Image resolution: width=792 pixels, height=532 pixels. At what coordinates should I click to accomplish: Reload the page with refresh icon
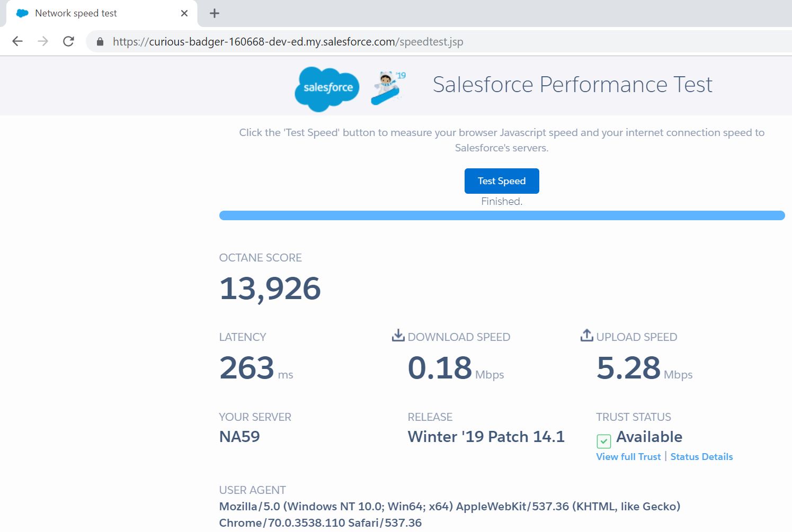click(x=68, y=41)
